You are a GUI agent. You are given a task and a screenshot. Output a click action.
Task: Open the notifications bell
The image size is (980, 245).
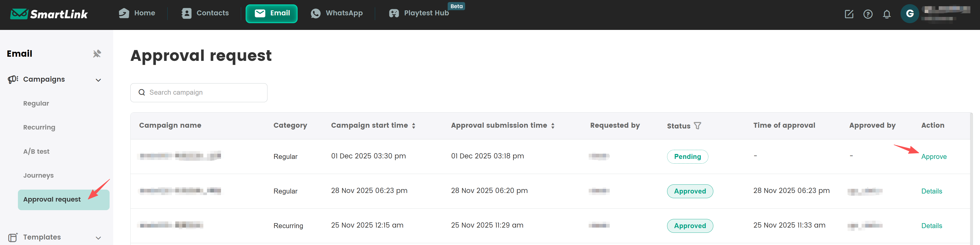pos(887,14)
